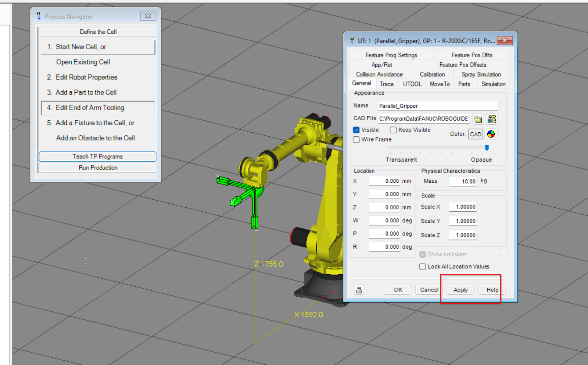This screenshot has width=588, height=365.
Task: Click the Apply button
Action: (460, 290)
